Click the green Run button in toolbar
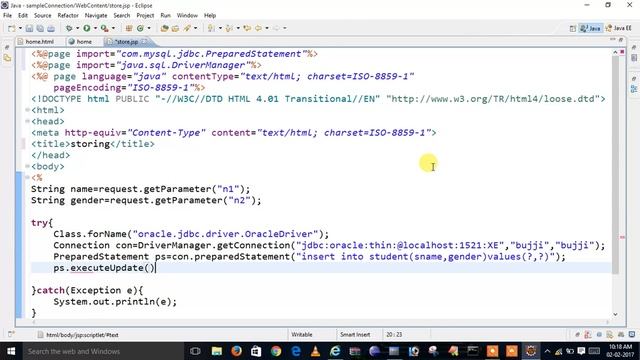 87,28
